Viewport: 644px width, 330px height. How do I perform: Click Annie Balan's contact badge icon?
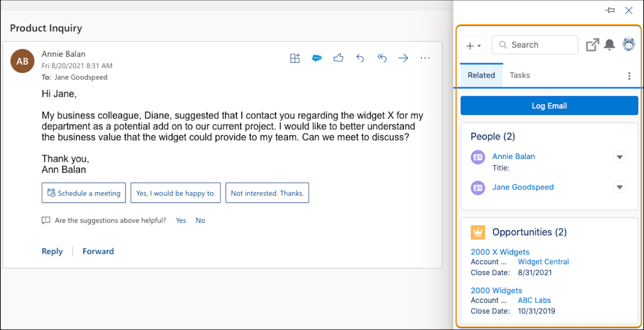[x=478, y=157]
